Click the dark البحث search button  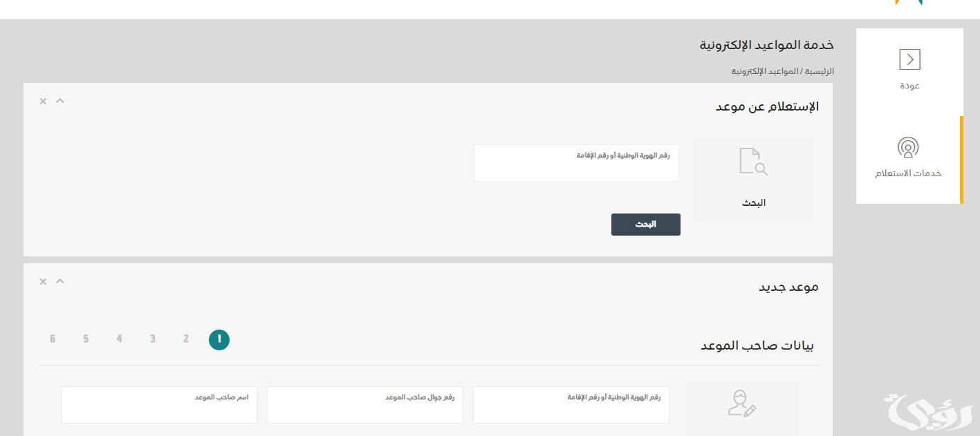click(x=646, y=225)
